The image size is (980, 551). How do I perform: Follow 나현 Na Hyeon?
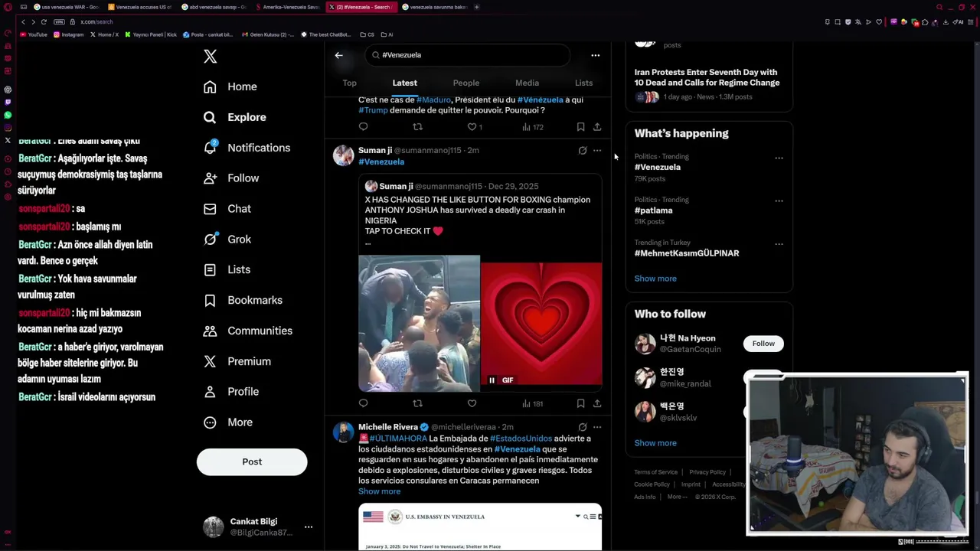[763, 344]
